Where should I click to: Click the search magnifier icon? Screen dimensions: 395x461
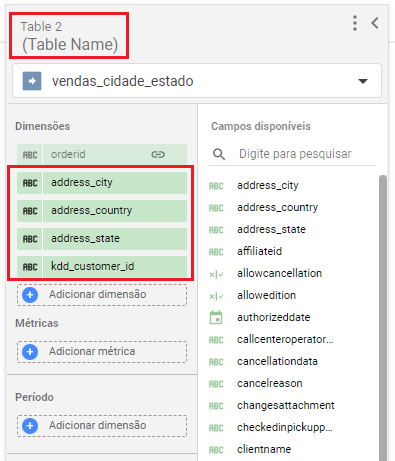coord(219,154)
